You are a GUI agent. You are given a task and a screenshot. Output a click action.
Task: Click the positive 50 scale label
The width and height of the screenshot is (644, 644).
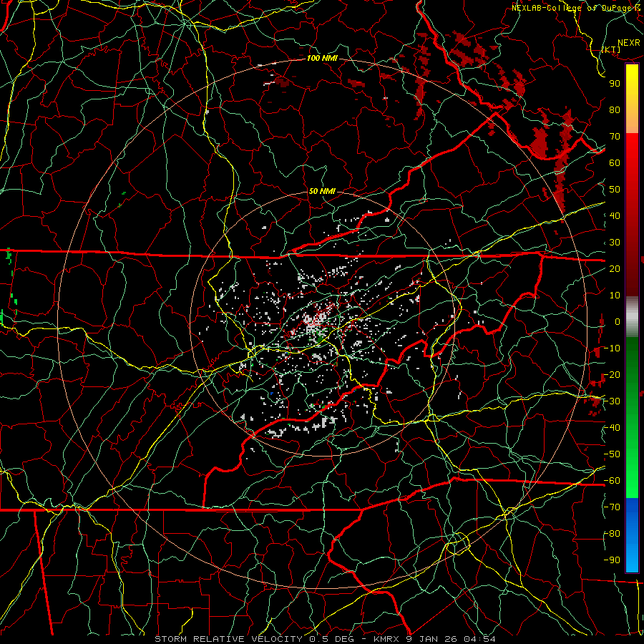615,190
